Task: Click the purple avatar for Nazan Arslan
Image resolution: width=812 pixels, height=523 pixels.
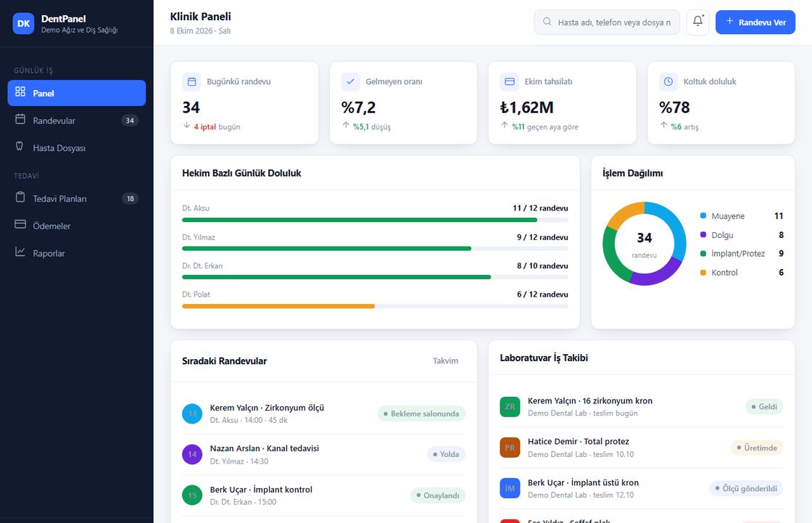Action: coord(192,455)
